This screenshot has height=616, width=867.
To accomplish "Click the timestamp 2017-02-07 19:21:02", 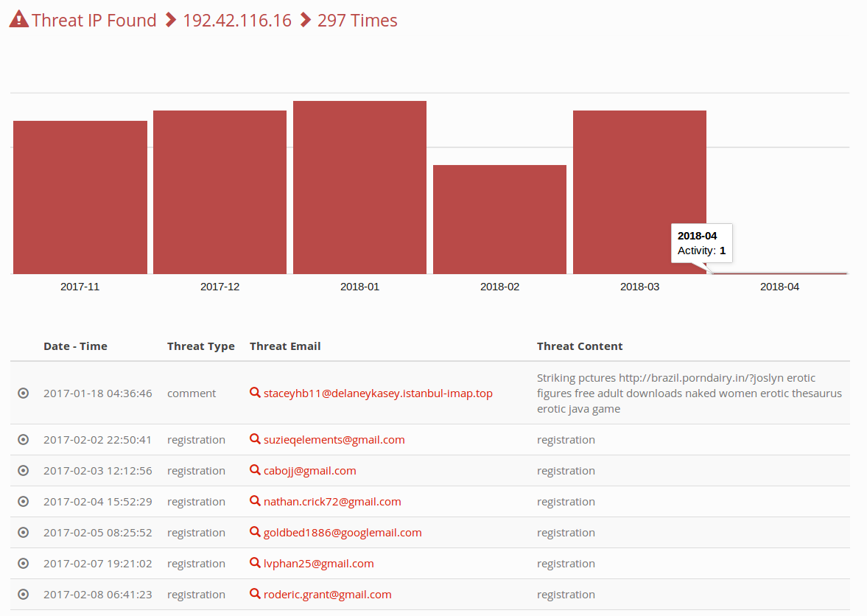I will pos(98,564).
